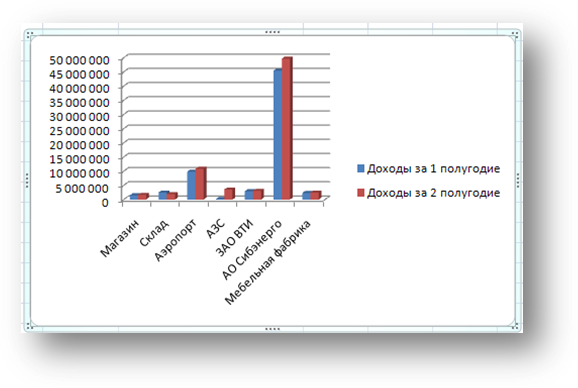Click axis label АО Сибэнерго
The height and width of the screenshot is (388, 578).
coord(253,250)
